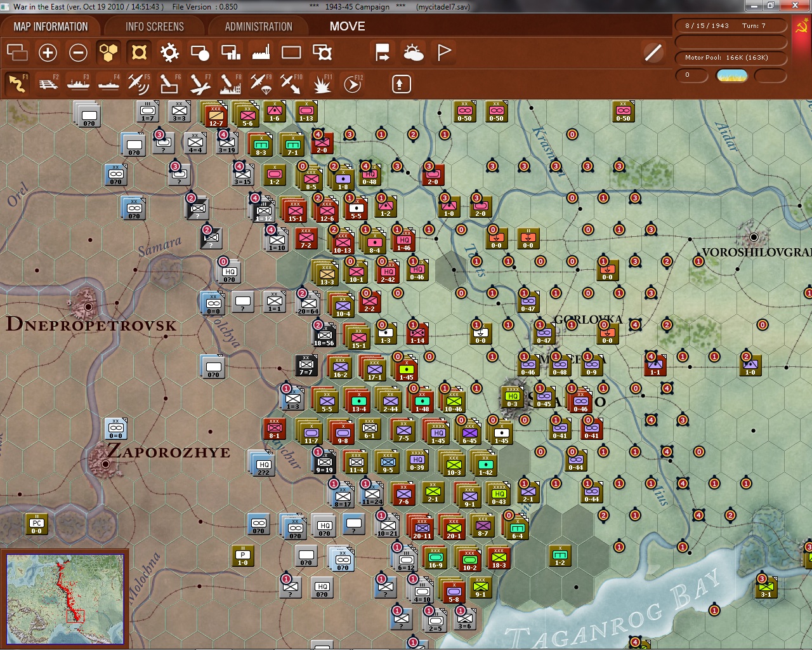
Task: Select the 18=56 German unit counter
Action: (324, 336)
